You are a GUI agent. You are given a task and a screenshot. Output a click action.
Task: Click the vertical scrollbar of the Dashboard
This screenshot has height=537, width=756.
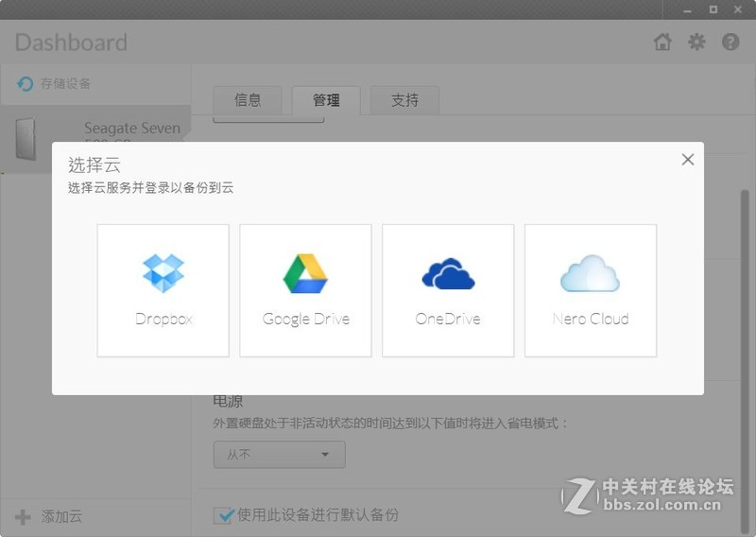745,362
